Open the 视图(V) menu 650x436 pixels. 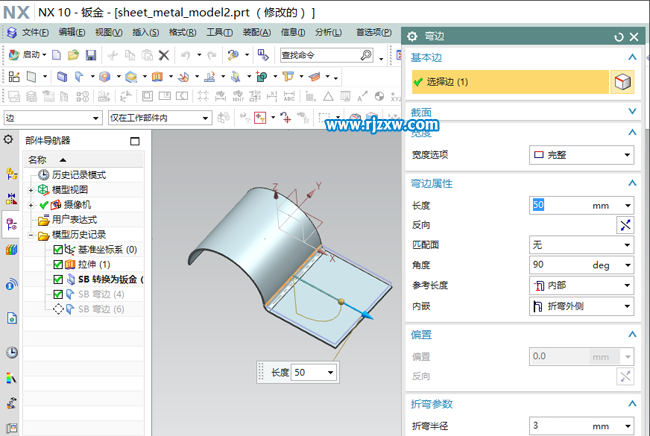tap(109, 32)
